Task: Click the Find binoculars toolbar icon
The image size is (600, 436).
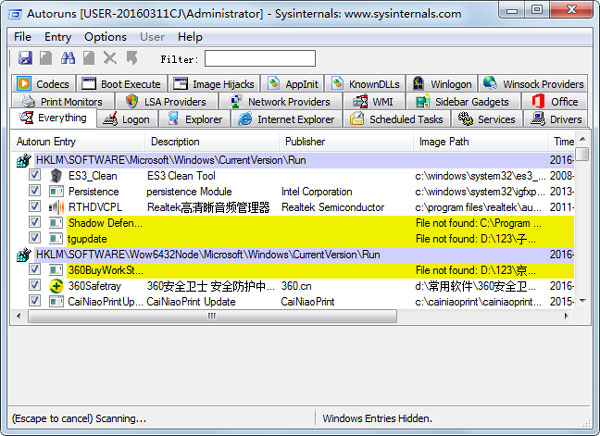Action: point(68,58)
